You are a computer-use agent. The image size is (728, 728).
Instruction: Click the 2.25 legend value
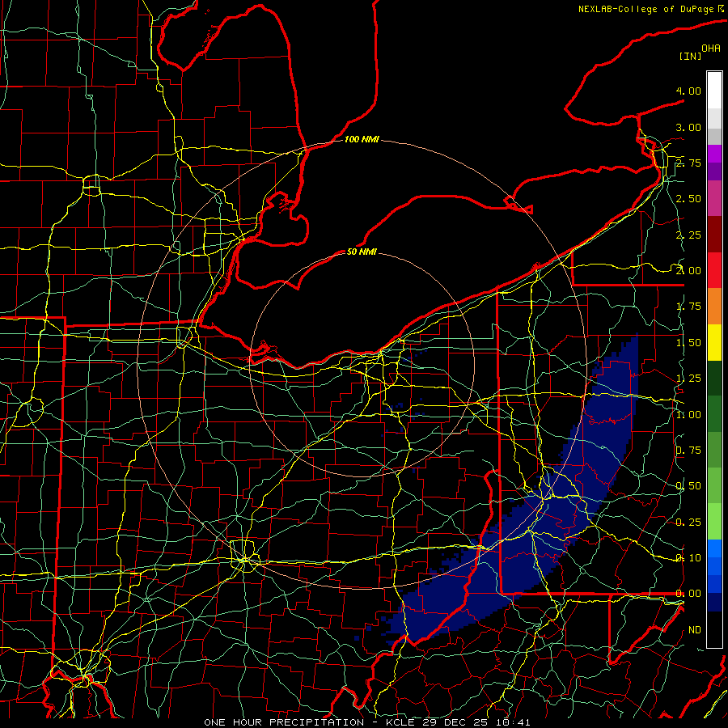pos(688,235)
